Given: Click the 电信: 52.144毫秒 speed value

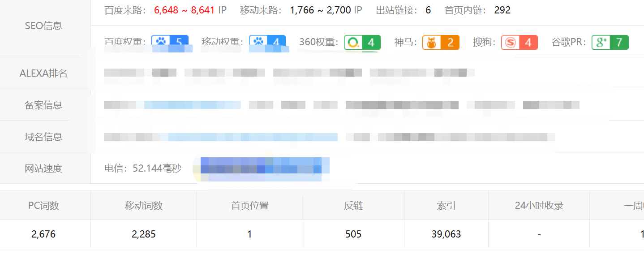Looking at the screenshot, I should point(143,169).
